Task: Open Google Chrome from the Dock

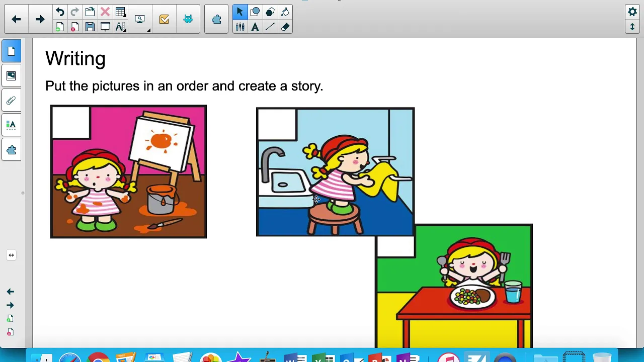Action: click(99, 358)
